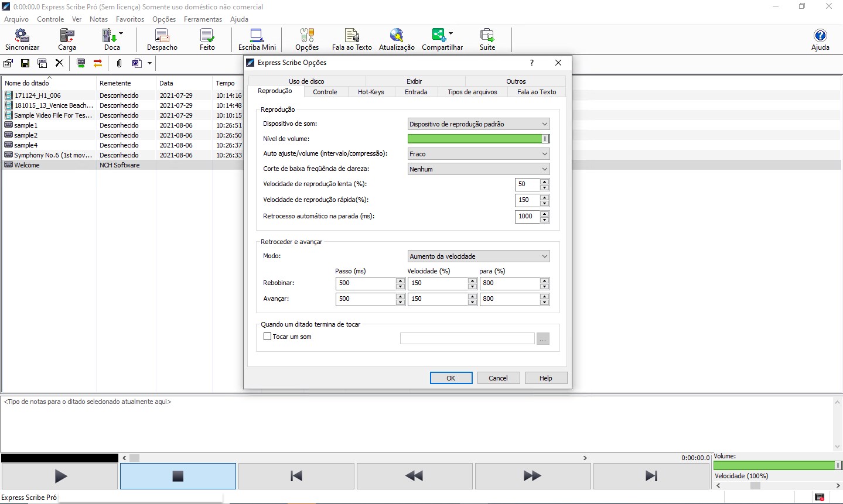Image resolution: width=843 pixels, height=504 pixels.
Task: Expand the Word document icon dropdown arrow
Action: tap(149, 63)
